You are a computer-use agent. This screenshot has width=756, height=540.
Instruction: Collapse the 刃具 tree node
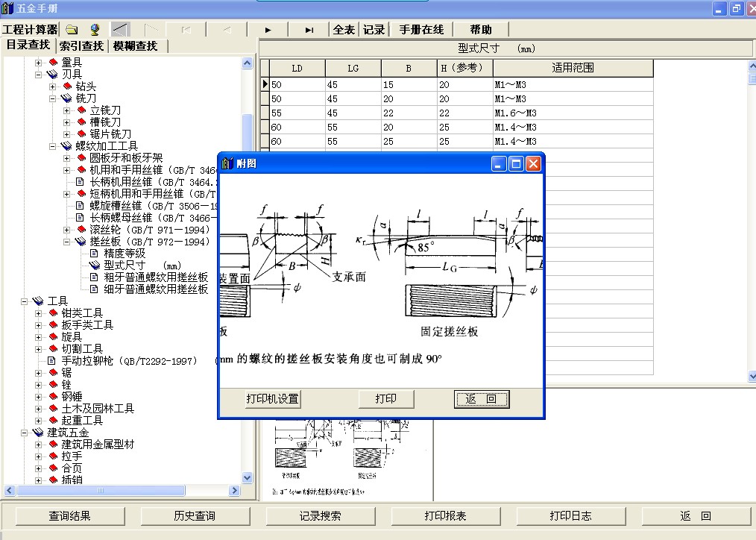38,75
